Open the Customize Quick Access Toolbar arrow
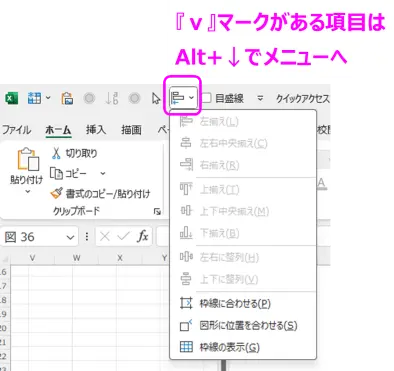Viewport: 394px width, 371px height. pos(260,98)
